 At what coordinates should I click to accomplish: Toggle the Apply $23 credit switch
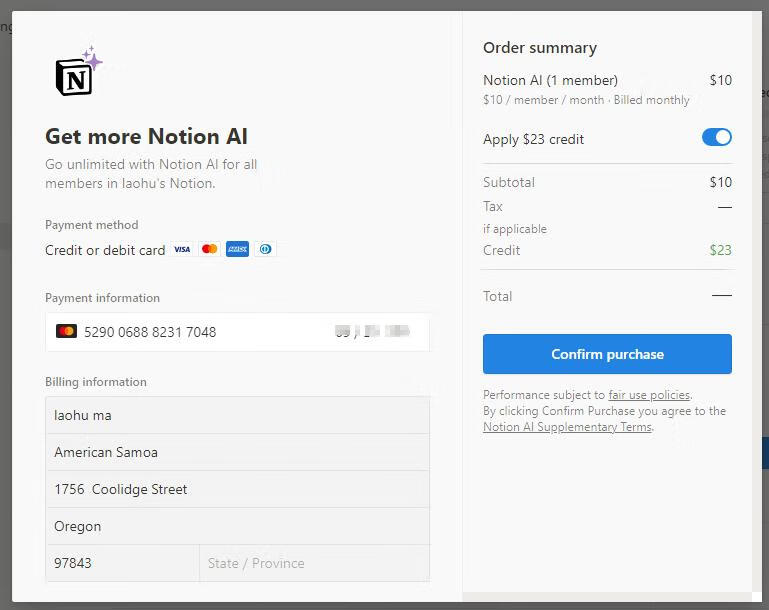pyautogui.click(x=717, y=137)
